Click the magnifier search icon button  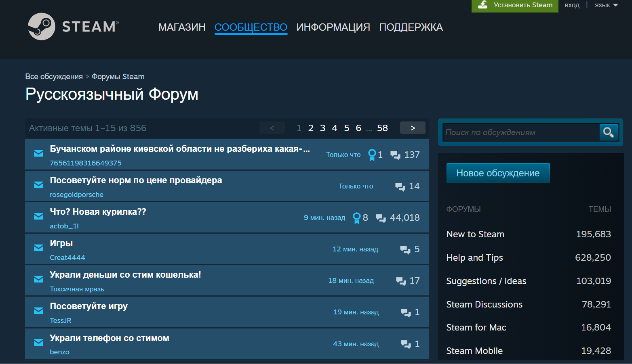point(609,132)
